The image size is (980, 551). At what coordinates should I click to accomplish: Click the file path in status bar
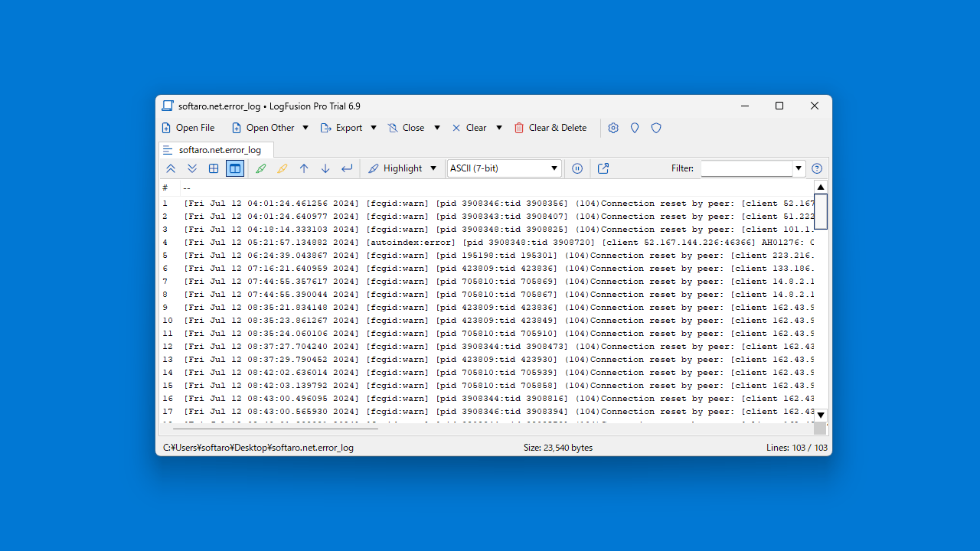tap(258, 448)
